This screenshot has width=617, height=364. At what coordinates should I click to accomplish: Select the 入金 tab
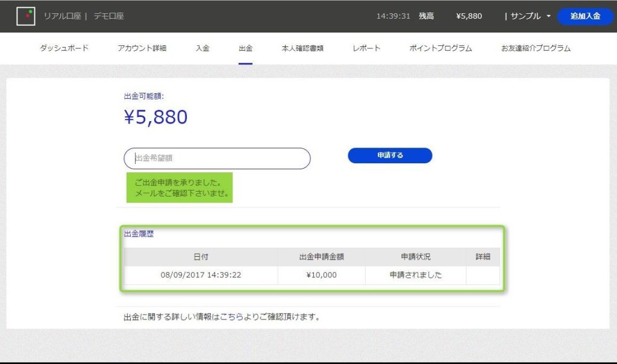(202, 48)
